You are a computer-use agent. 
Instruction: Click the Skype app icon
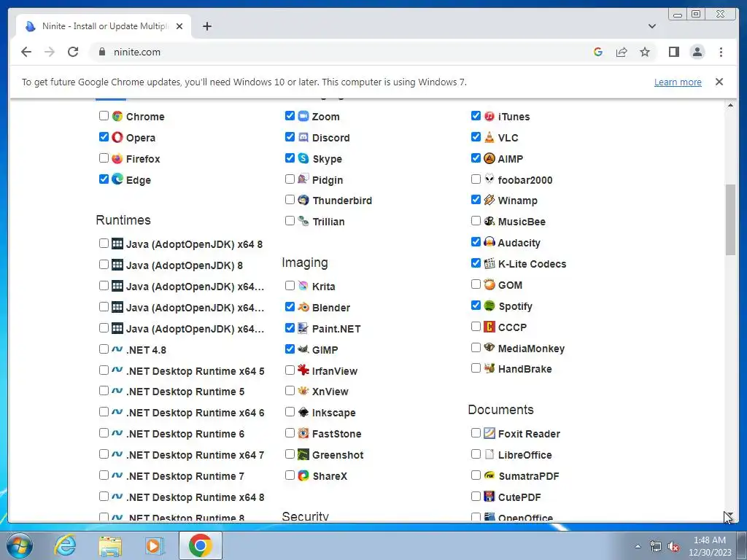click(303, 158)
